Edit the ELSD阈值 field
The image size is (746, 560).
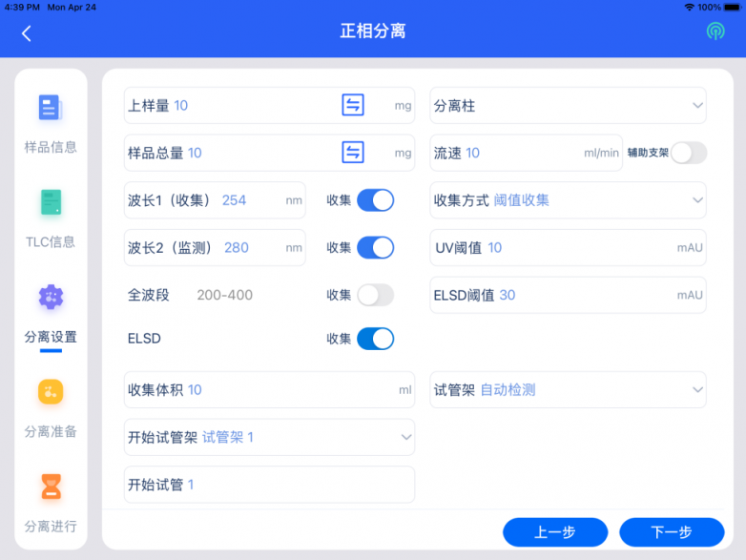[568, 295]
